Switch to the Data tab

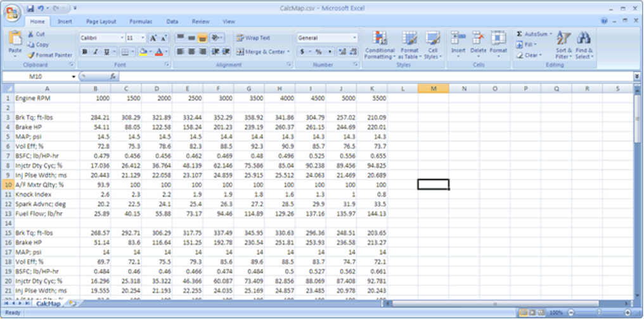172,22
